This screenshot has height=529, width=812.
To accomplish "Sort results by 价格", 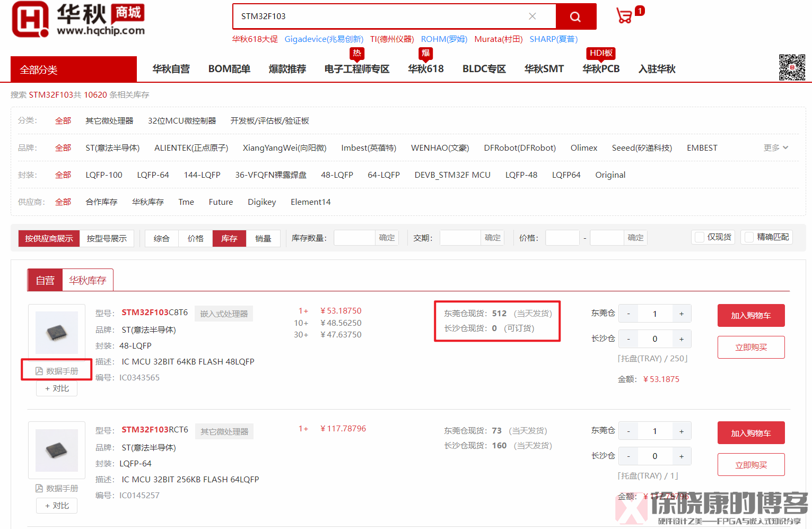I will (196, 238).
